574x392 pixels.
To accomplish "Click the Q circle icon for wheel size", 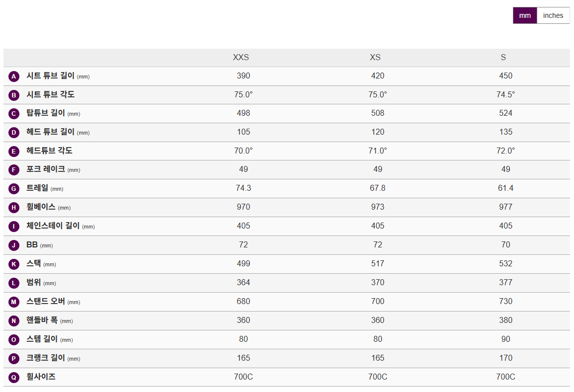I will coord(14,378).
